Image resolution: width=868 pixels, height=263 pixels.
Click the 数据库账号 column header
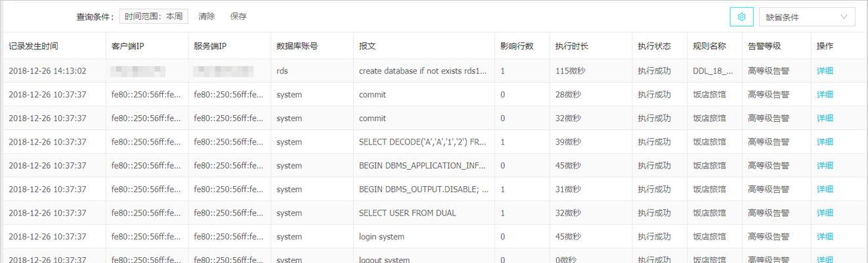click(x=297, y=46)
